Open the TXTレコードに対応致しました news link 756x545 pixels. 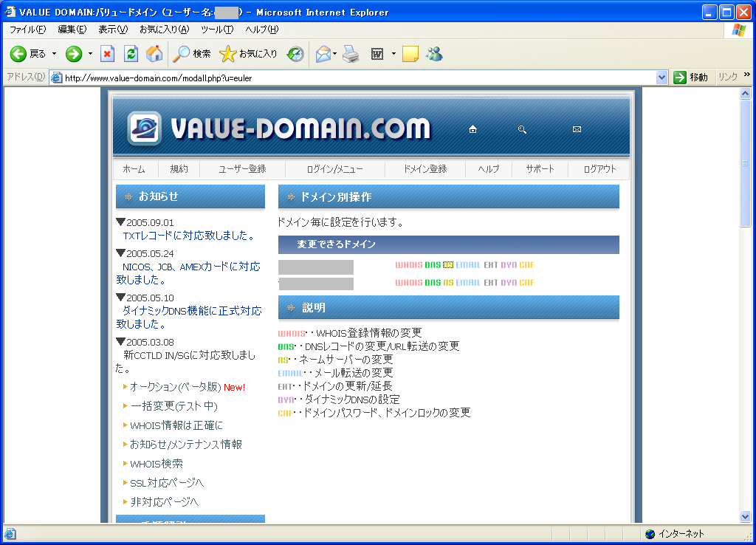click(190, 236)
